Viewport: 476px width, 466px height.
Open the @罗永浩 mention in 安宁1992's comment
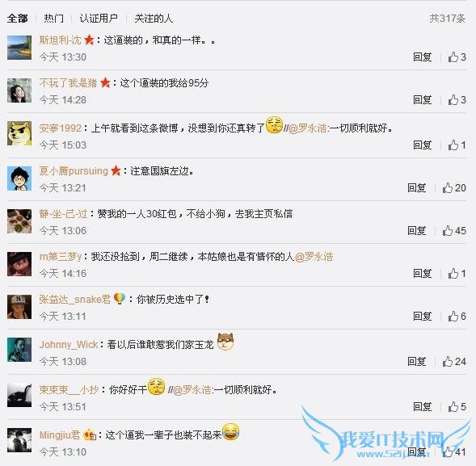point(308,128)
